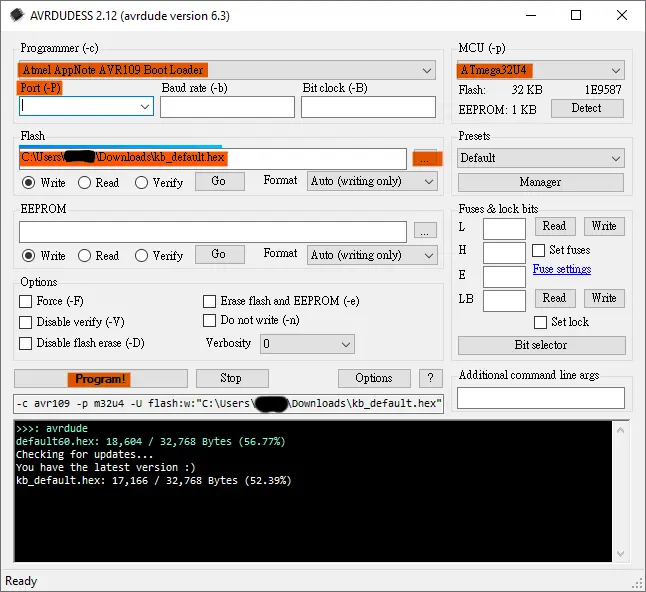Minimize the AVRDUDESS window
The image size is (646, 592).
(531, 16)
